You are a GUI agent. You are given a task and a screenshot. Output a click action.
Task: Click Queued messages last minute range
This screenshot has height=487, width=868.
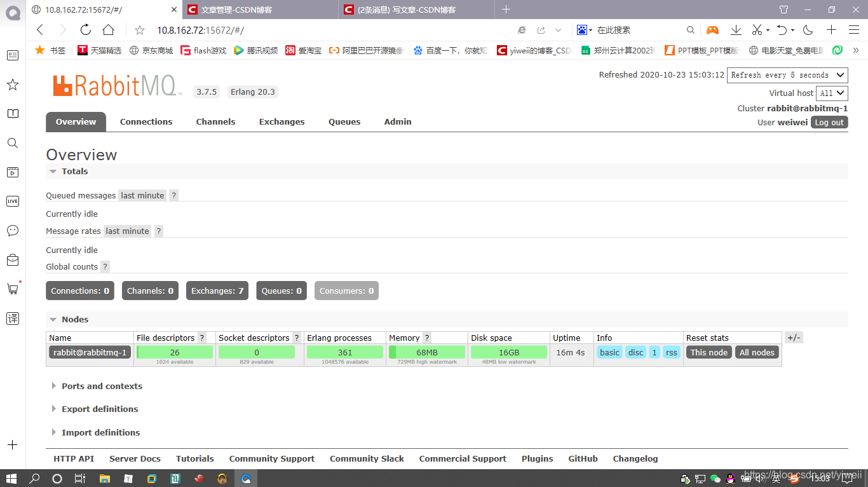[143, 195]
